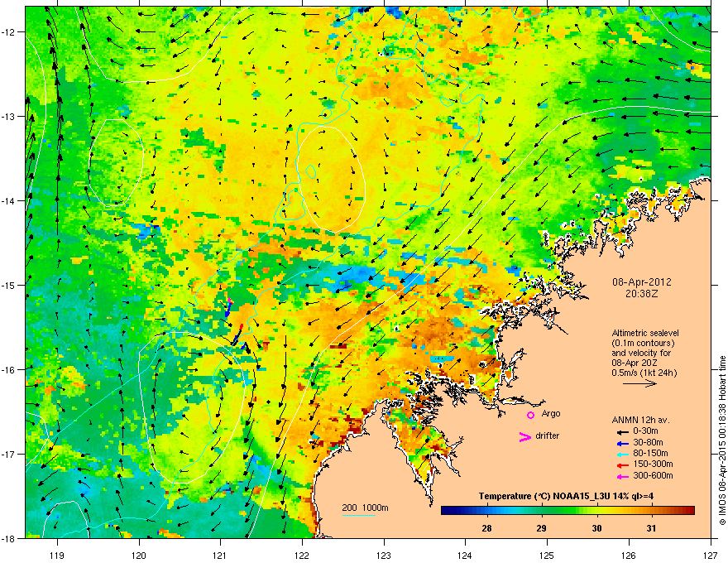Viewport: 728px width, 563px height.
Task: Click the "drifter" legend label
Action: (548, 435)
